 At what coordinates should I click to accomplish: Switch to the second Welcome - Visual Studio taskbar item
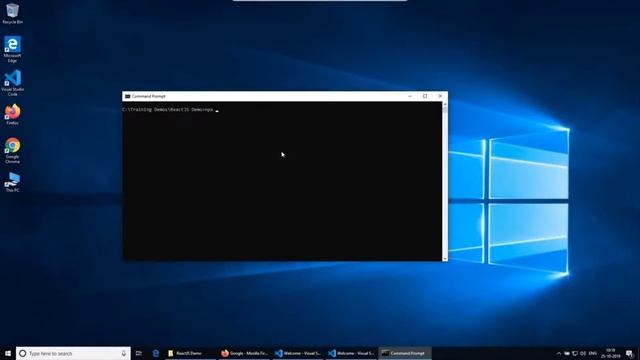[351, 353]
